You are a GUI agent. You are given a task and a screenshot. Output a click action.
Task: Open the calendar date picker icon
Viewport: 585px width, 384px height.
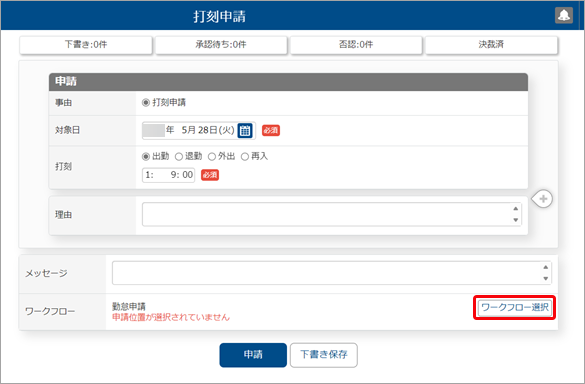(x=245, y=130)
